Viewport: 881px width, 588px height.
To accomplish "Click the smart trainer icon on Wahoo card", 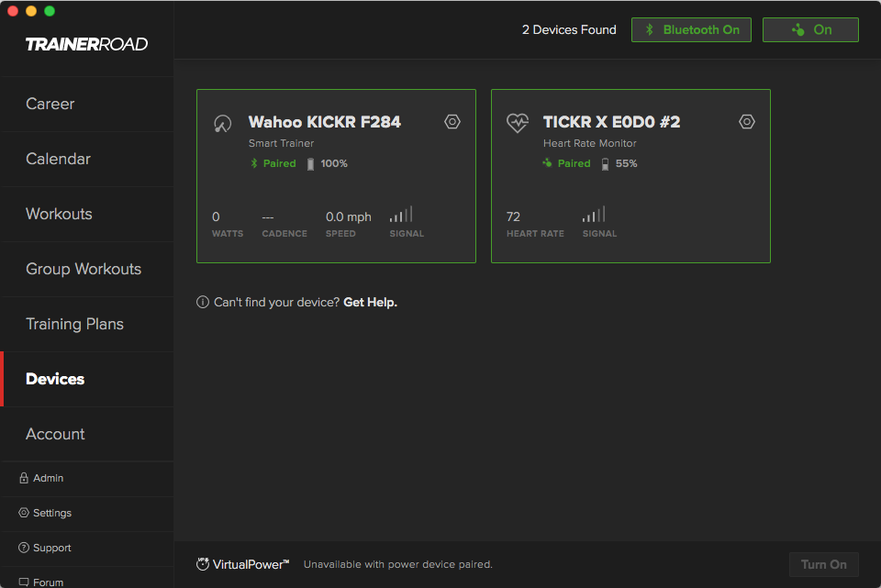I will click(x=222, y=124).
